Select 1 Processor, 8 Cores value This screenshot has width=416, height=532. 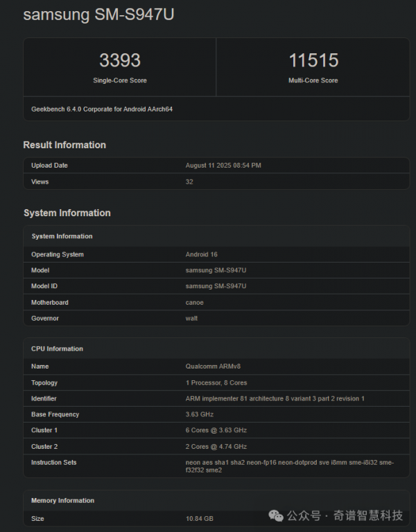pos(216,382)
